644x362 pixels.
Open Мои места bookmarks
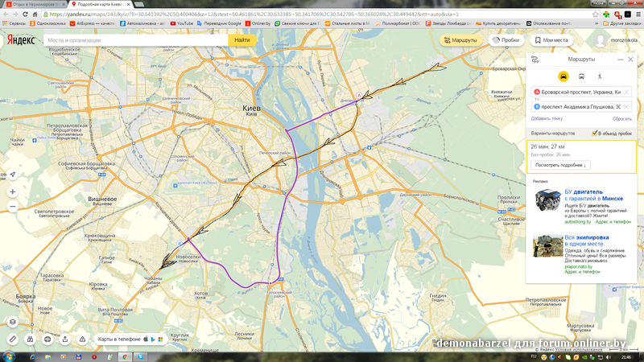click(551, 40)
